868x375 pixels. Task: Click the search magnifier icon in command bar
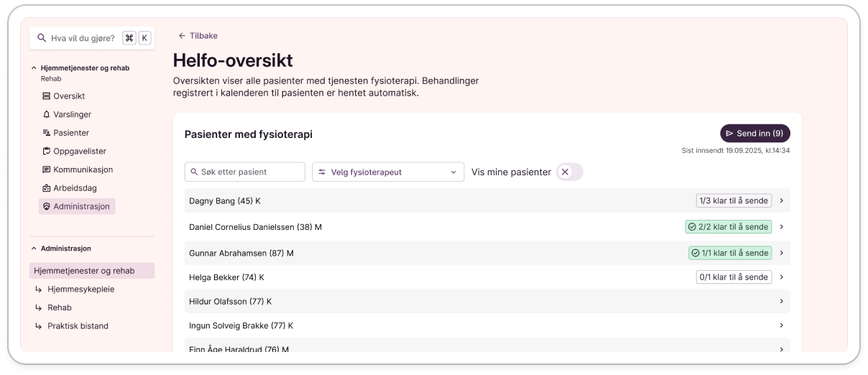[42, 38]
